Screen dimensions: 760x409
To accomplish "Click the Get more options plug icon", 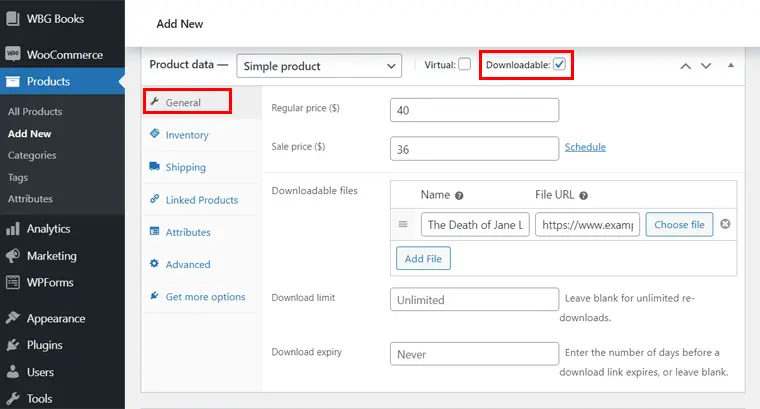I will [x=155, y=296].
